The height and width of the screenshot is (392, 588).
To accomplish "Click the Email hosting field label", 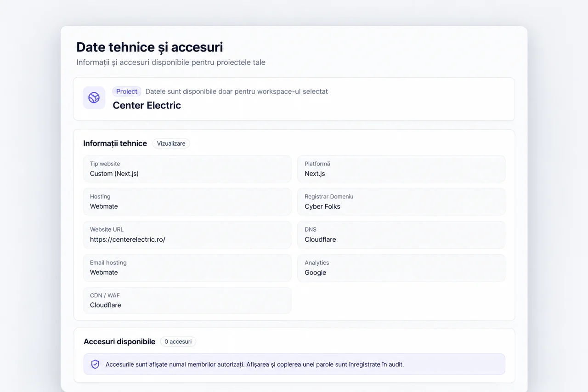I will [x=108, y=262].
